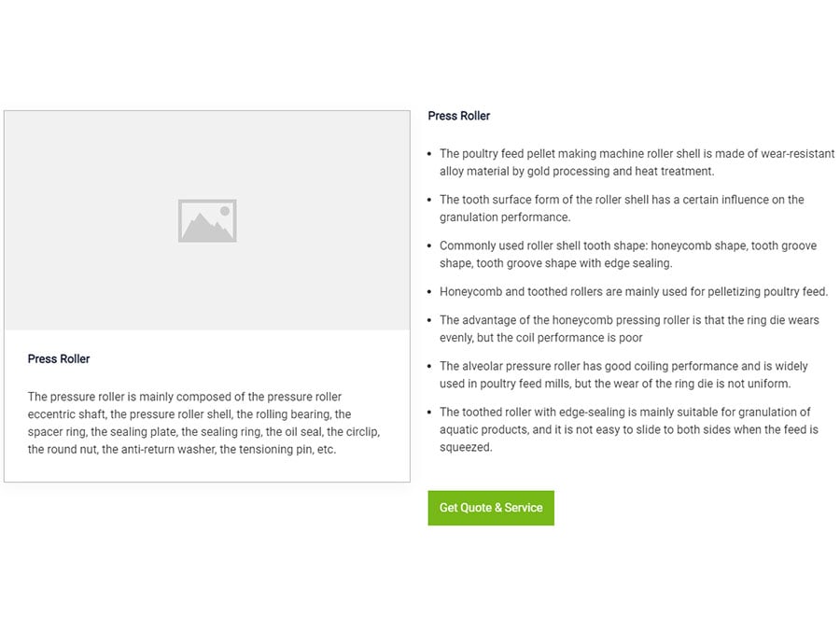
Task: Click the Press Roller heading above the bullet list
Action: 459,116
